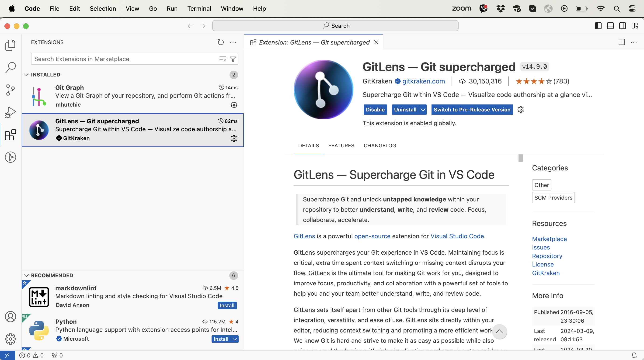Open Python Install dropdown arrow
Viewport: 644px width, 360px height.
point(235,339)
